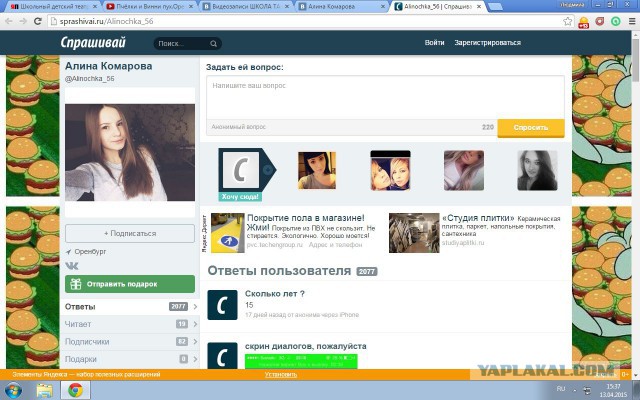The height and width of the screenshot is (400, 640).
Task: Expand chevron next to Подарки
Action: coord(195,359)
